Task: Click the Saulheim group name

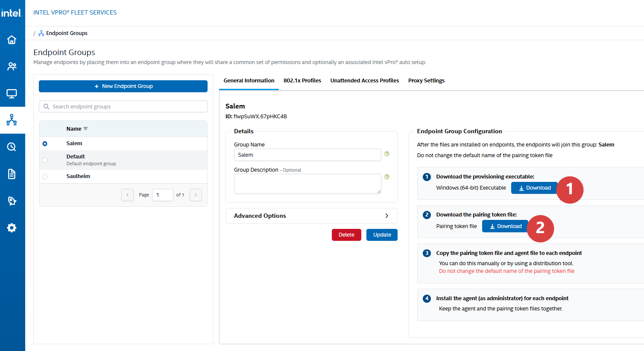Action: pyautogui.click(x=78, y=176)
